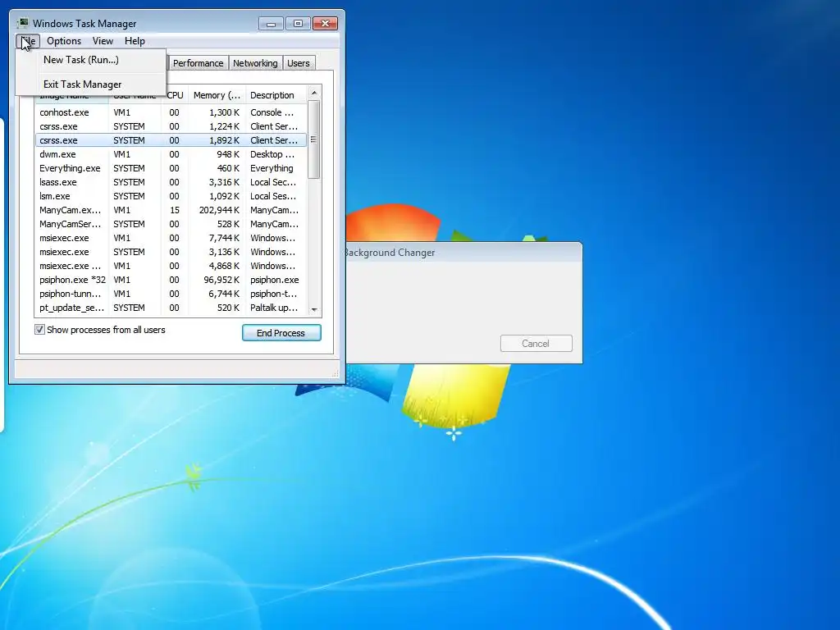The height and width of the screenshot is (630, 840).
Task: Click the process list scrollbar thumb
Action: [x=314, y=139]
